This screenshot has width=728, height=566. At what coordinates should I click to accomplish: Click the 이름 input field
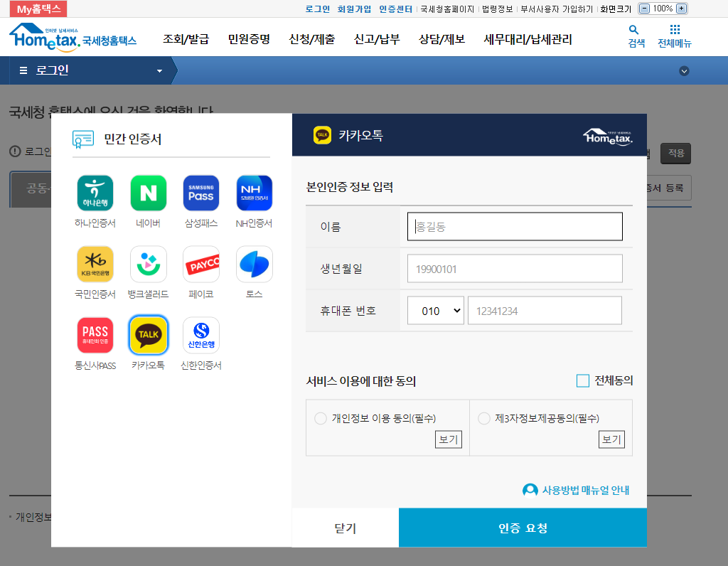pos(514,225)
